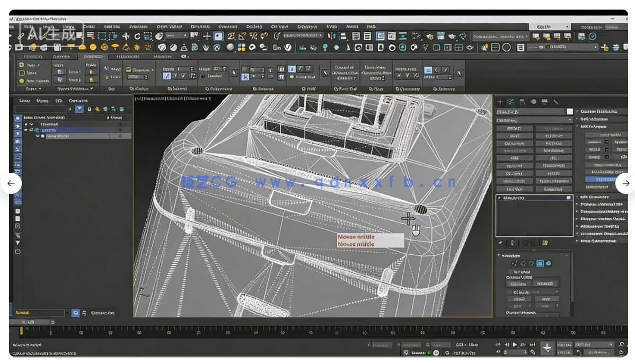
Task: Toggle visibility eye of first scene explorer item
Action: click(27, 123)
